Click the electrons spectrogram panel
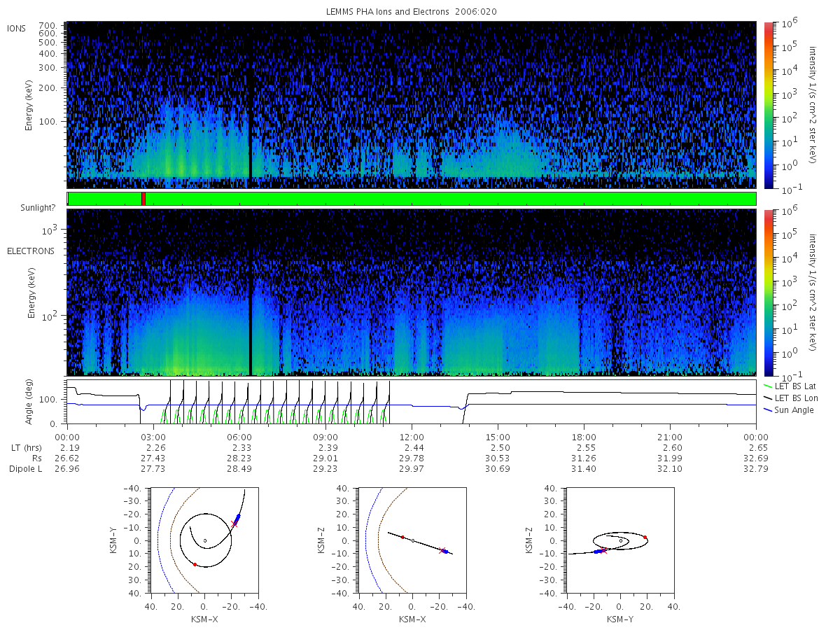 412,293
